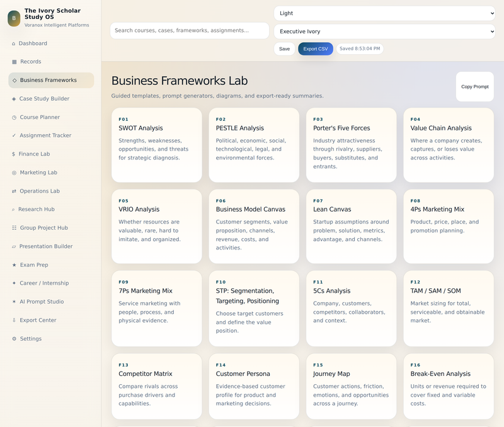504x427 pixels.
Task: Click the Business Frameworks Lab heading
Action: [180, 81]
